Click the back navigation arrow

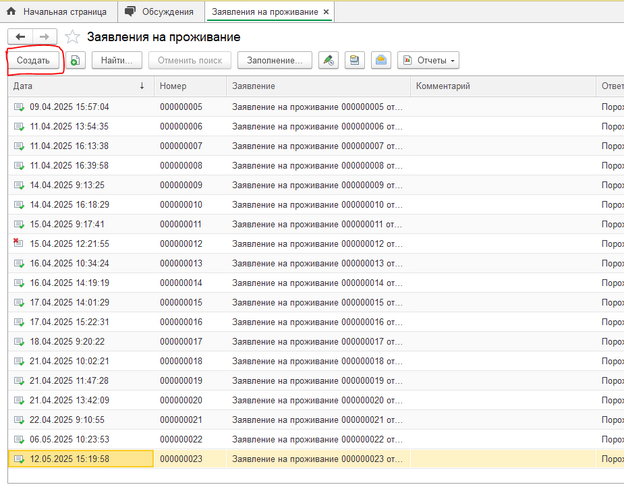[x=20, y=37]
